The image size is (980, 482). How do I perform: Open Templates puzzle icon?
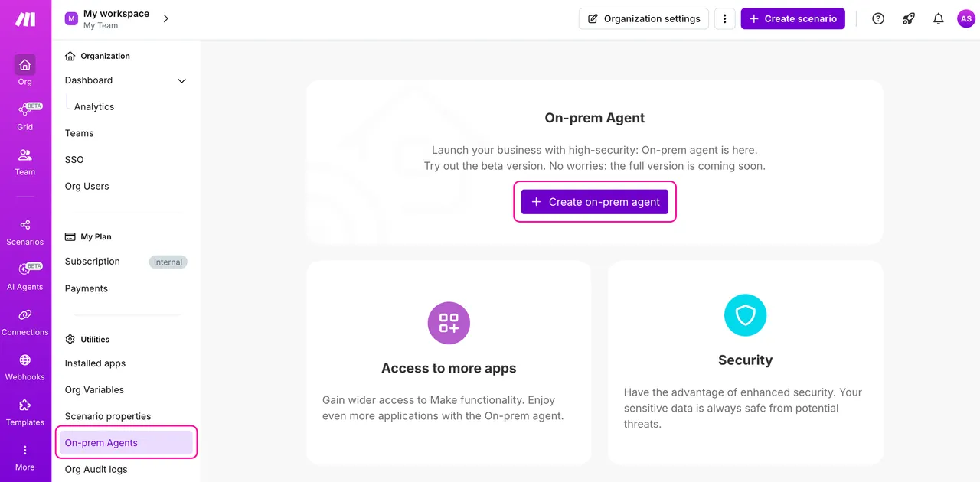(x=25, y=405)
